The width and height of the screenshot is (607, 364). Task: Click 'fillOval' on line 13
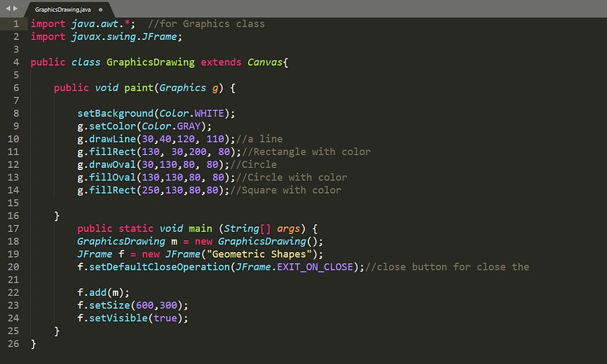(112, 177)
